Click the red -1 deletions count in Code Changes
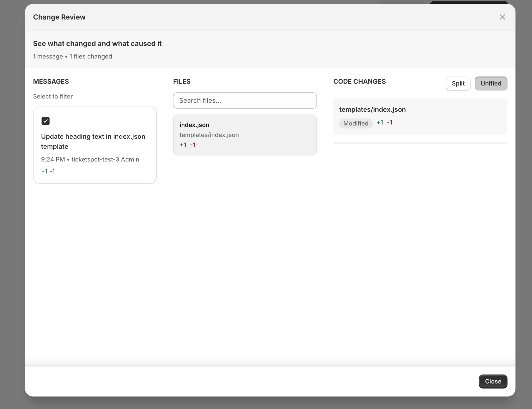The image size is (532, 409). 390,122
